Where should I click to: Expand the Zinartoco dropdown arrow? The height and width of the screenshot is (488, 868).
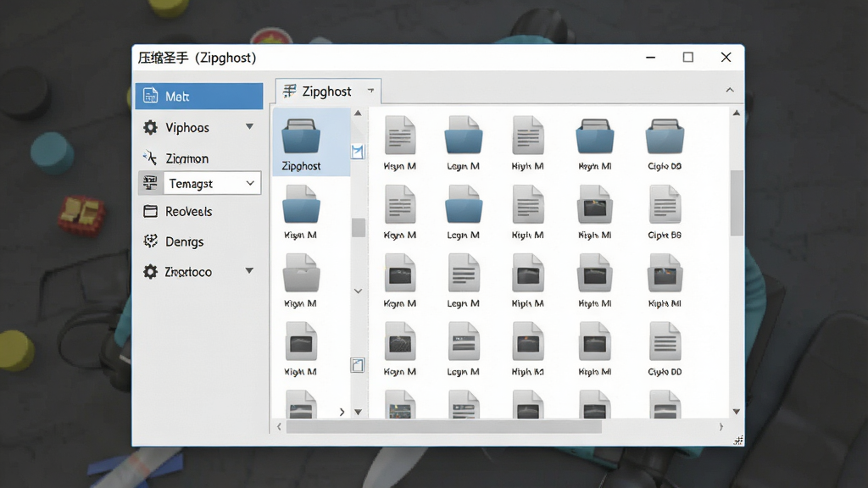point(250,270)
